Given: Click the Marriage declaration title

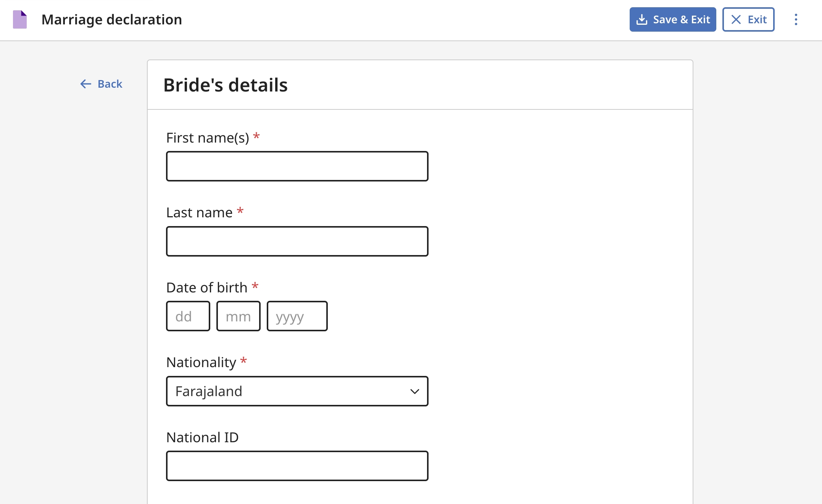Looking at the screenshot, I should [x=111, y=19].
